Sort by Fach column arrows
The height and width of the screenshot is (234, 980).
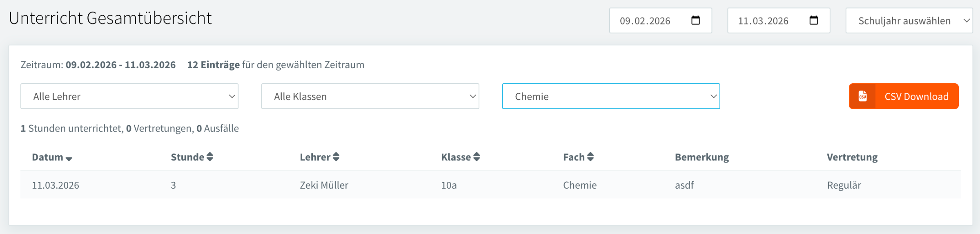590,157
